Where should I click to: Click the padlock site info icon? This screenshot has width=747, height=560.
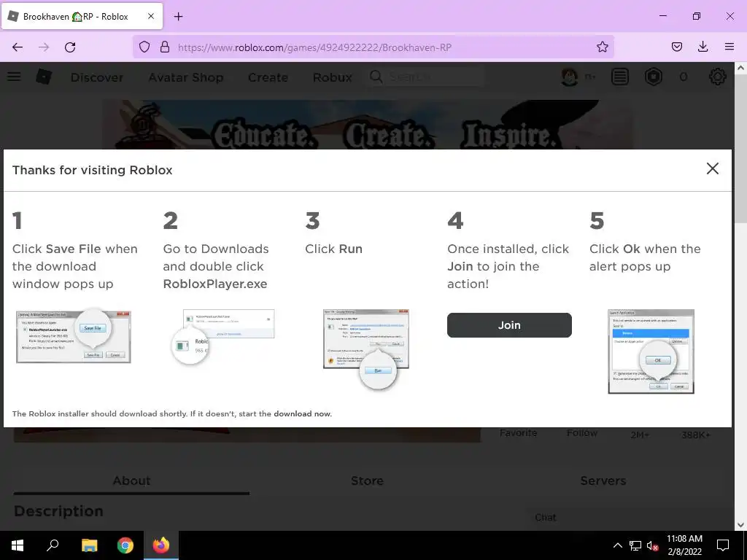point(165,47)
